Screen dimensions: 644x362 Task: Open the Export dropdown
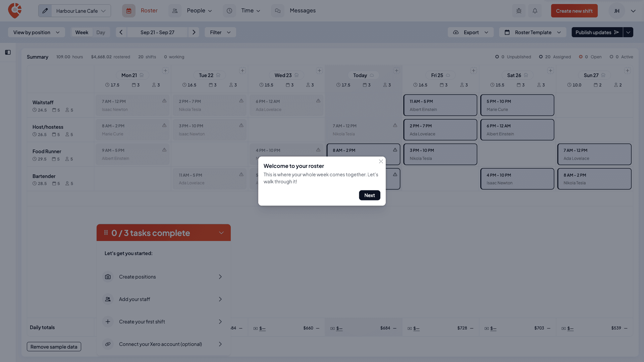click(x=471, y=32)
